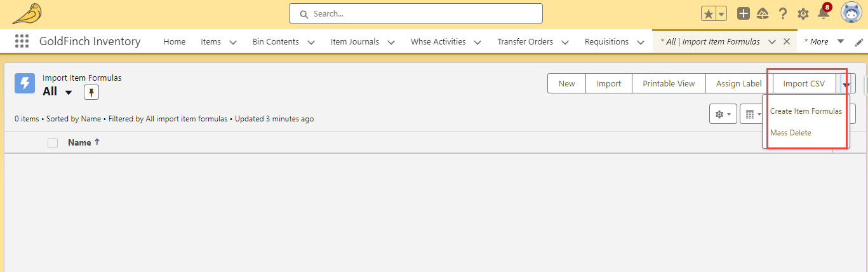
Task: Expand the Whse Activities tab chevron
Action: pyautogui.click(x=477, y=42)
